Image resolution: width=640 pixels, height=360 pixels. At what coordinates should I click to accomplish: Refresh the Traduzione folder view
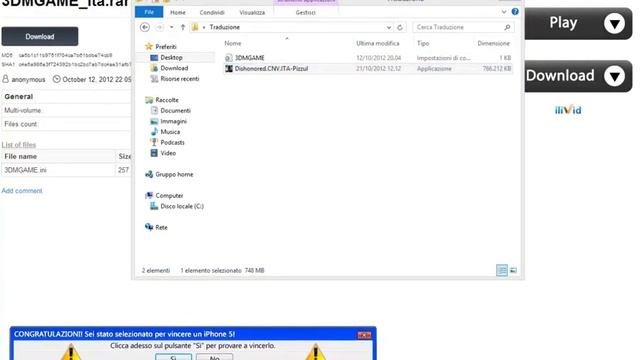(400, 27)
